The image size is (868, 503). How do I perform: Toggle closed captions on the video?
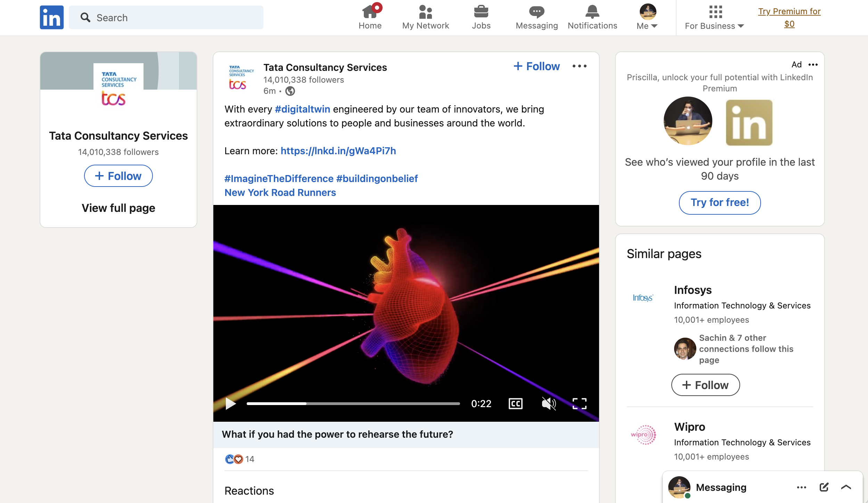[x=515, y=404]
